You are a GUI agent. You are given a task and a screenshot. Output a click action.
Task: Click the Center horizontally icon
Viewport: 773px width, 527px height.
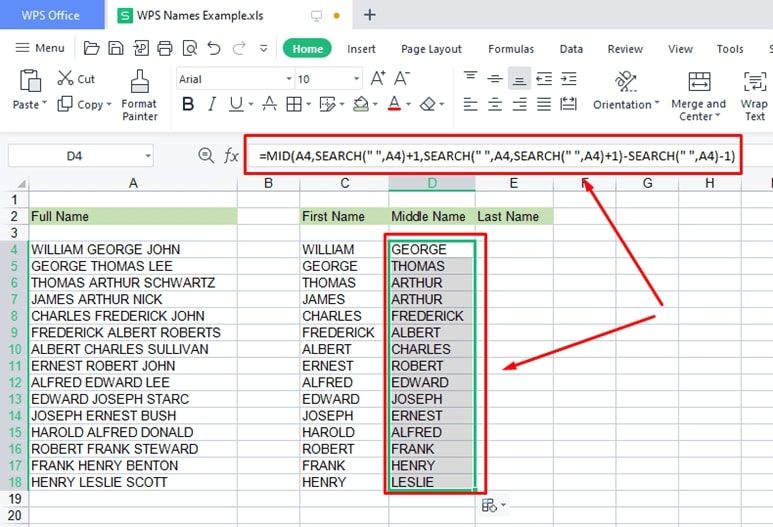[494, 104]
